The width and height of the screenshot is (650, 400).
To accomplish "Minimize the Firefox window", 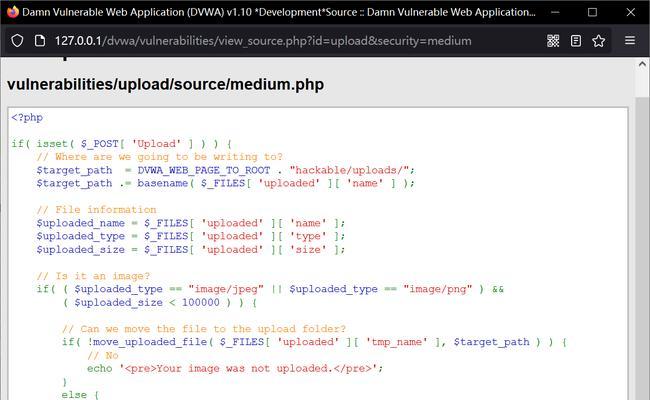I will (555, 12).
